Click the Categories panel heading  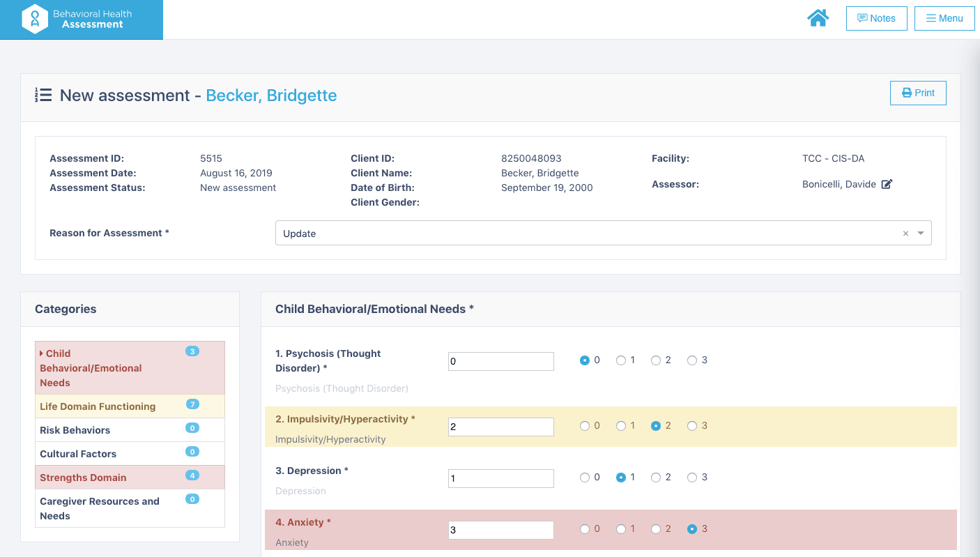click(x=66, y=309)
